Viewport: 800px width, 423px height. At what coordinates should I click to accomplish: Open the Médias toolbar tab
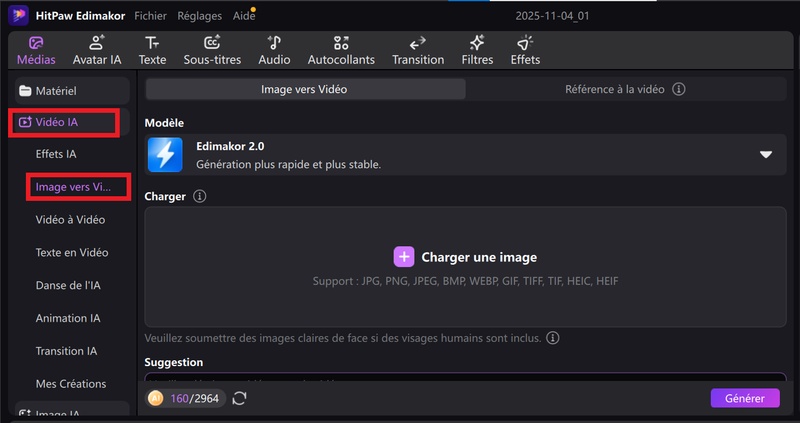click(x=36, y=51)
